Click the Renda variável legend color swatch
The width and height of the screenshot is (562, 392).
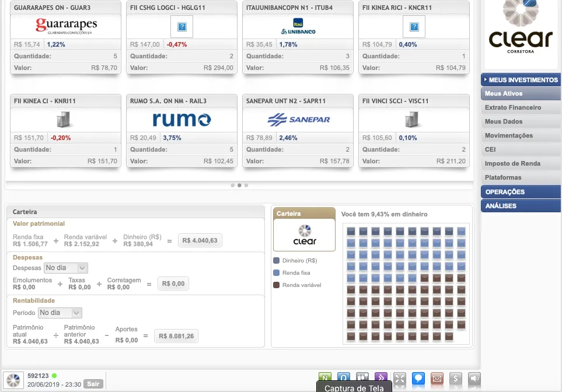coord(276,285)
